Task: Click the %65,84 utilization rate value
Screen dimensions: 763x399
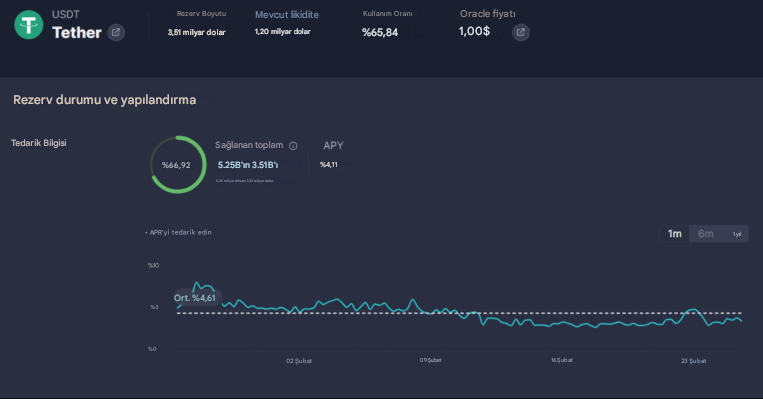Action: pyautogui.click(x=380, y=33)
